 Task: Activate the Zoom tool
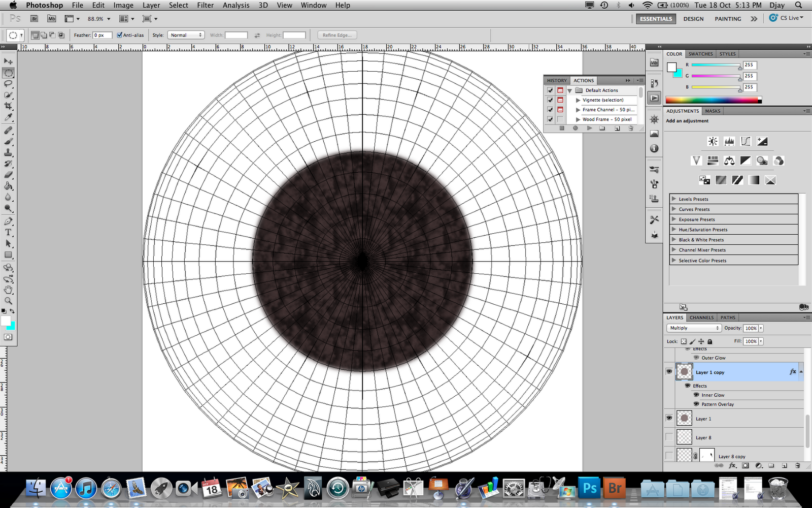tap(8, 301)
